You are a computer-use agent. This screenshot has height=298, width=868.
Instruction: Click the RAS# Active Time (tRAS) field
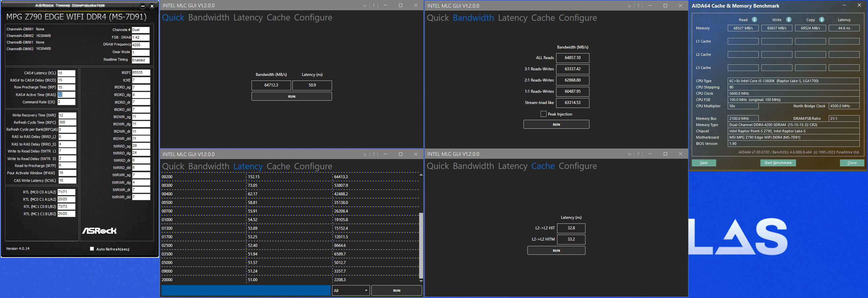tap(66, 95)
